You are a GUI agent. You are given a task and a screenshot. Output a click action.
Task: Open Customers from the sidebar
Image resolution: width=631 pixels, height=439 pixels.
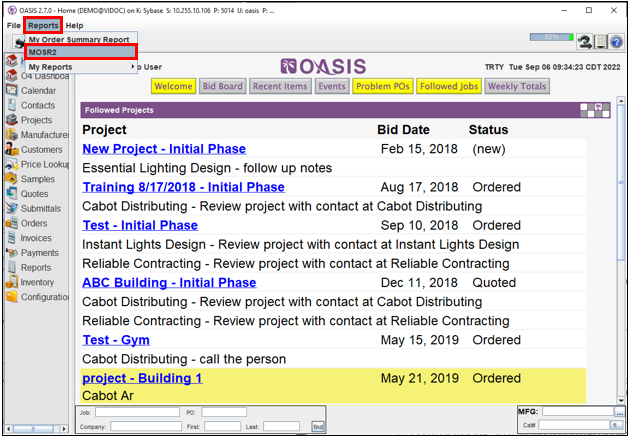35,150
